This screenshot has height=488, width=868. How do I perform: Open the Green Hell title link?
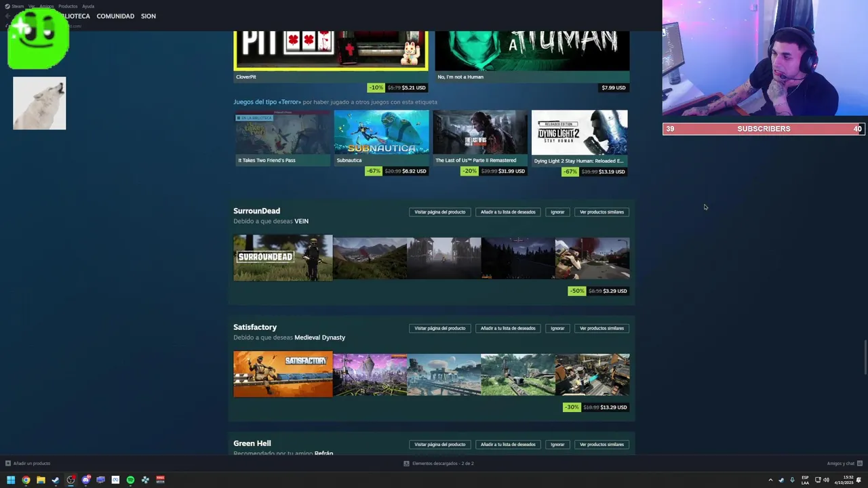point(252,443)
